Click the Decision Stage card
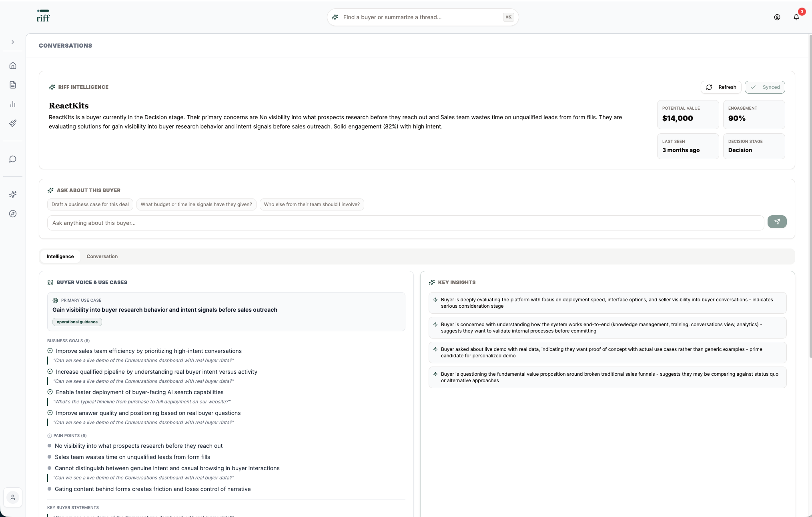Image resolution: width=812 pixels, height=517 pixels. pos(754,146)
